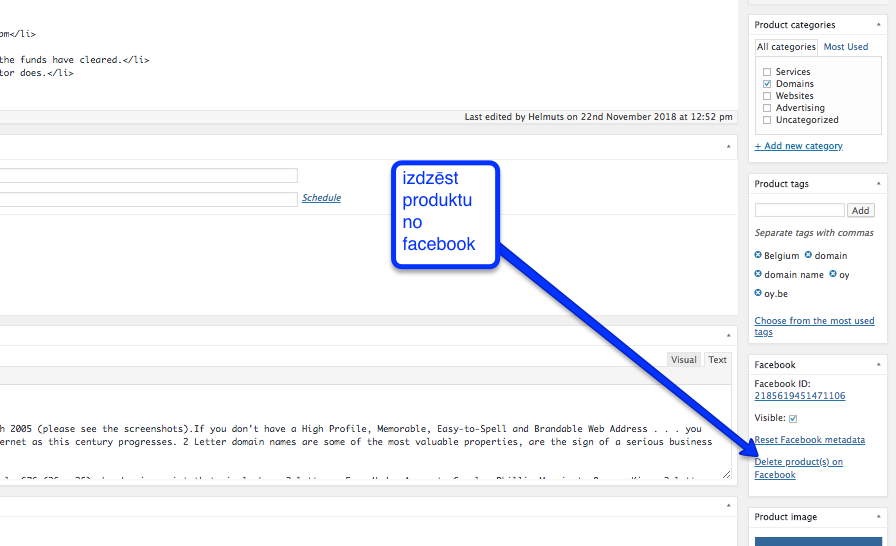
Task: Click the input field beside the Schedule link
Action: [x=149, y=199]
